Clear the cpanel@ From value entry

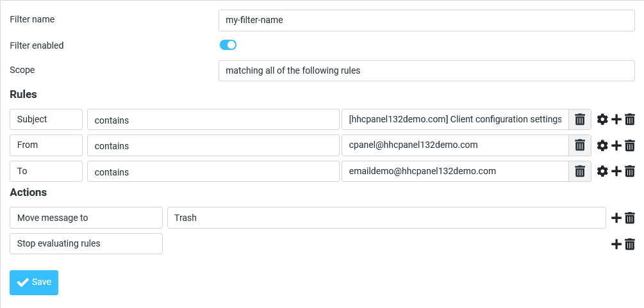(580, 145)
